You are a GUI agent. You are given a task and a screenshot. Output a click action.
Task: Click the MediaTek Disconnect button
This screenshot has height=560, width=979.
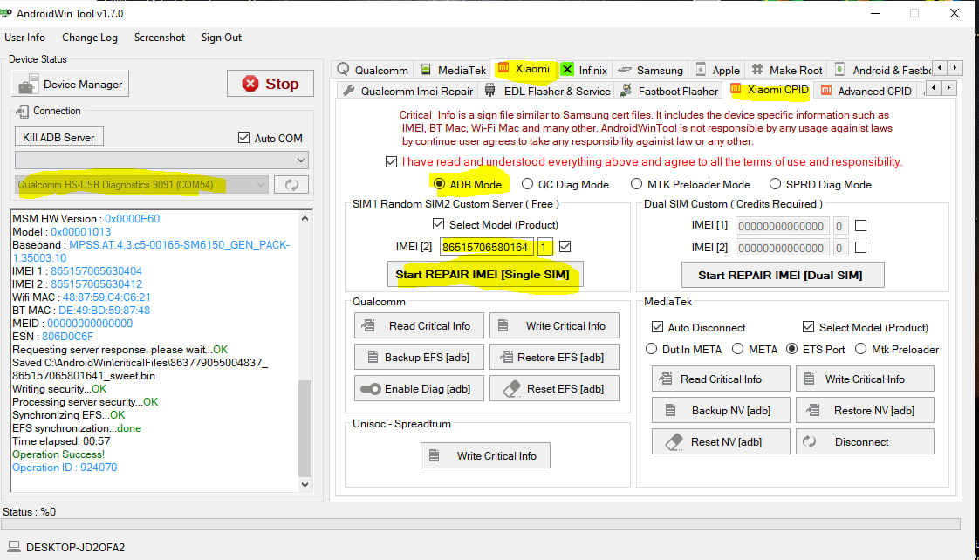click(x=865, y=441)
